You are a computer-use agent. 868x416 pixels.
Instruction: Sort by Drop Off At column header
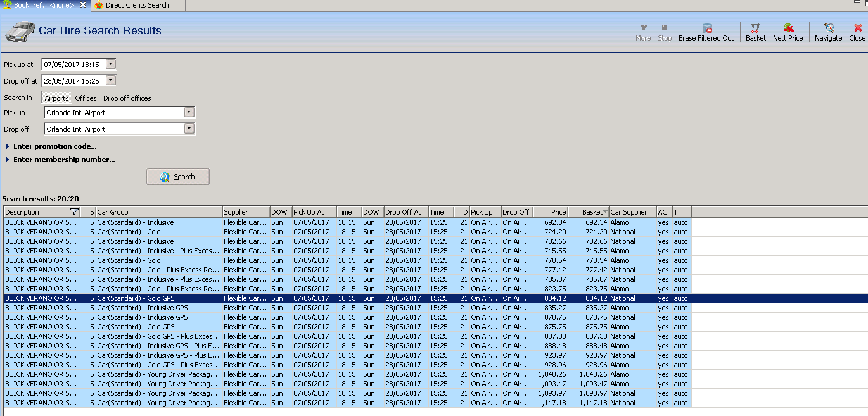click(x=405, y=212)
